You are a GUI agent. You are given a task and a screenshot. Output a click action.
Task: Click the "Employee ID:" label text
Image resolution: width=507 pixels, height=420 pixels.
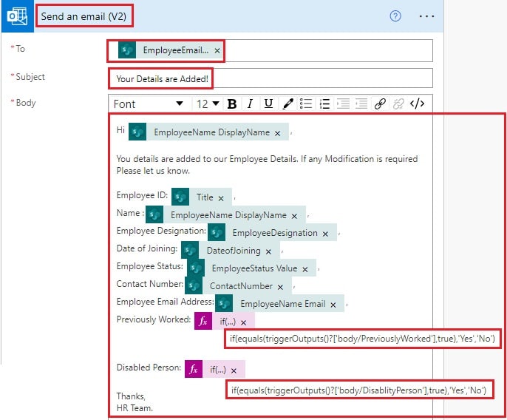(142, 195)
